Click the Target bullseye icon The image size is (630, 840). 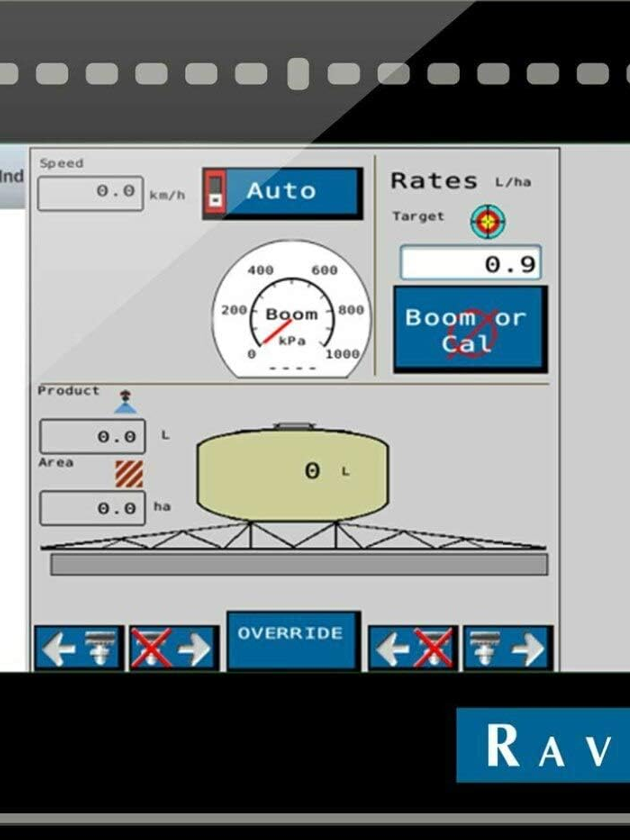488,221
